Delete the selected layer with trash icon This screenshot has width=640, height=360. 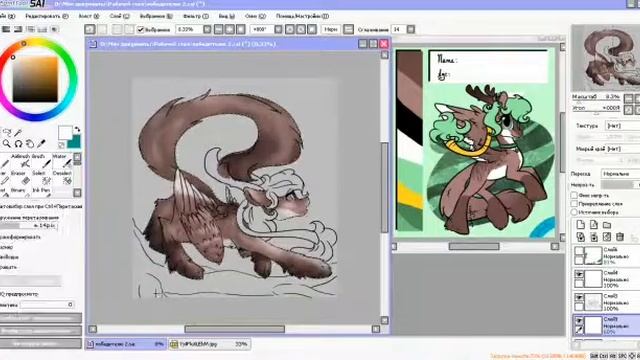pyautogui.click(x=620, y=237)
